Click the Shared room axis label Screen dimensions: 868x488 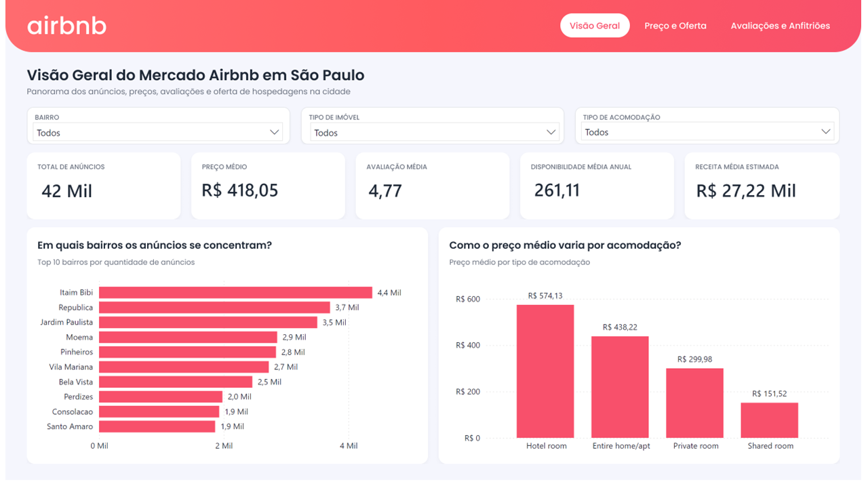pyautogui.click(x=770, y=446)
